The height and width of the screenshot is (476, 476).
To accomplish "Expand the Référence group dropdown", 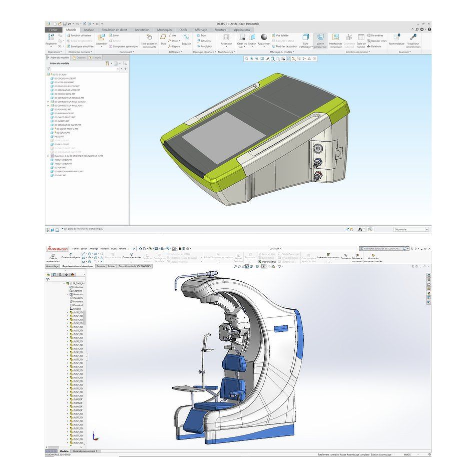I will click(176, 52).
